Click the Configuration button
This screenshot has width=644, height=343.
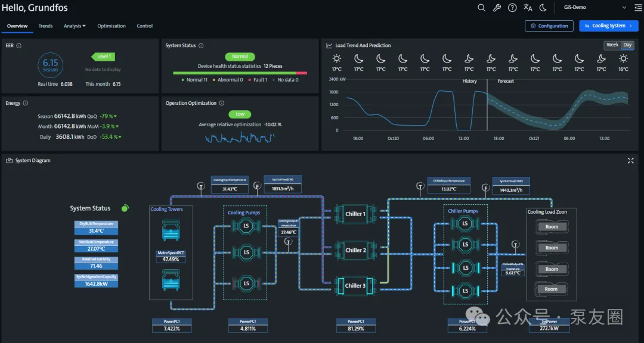[549, 26]
